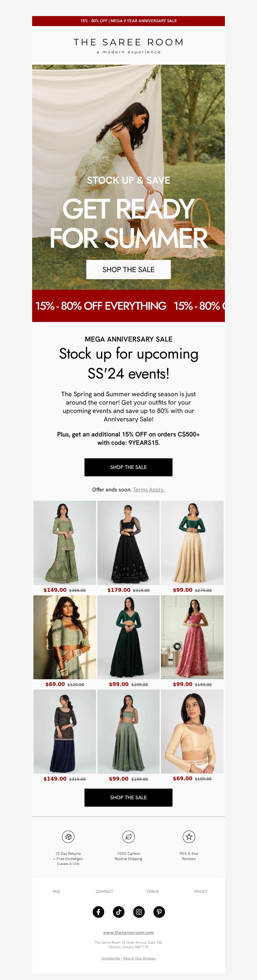
Task: Open the POLICY footer link
Action: 201,891
